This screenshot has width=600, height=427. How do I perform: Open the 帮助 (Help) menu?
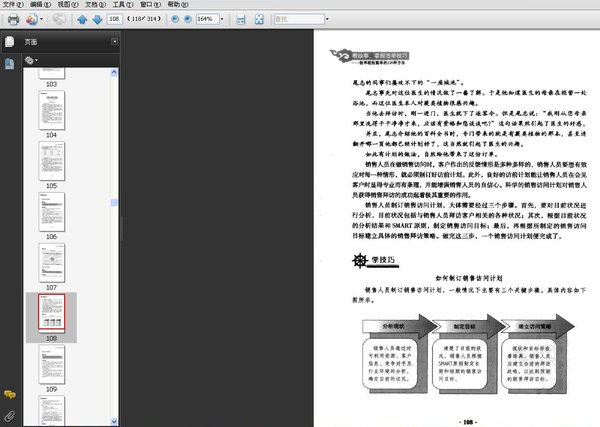(178, 4)
